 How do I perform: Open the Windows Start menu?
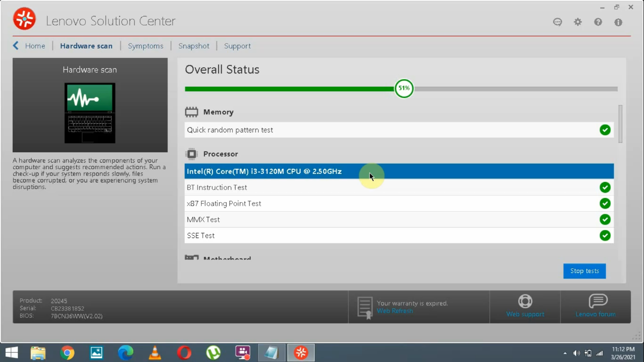[x=11, y=353]
